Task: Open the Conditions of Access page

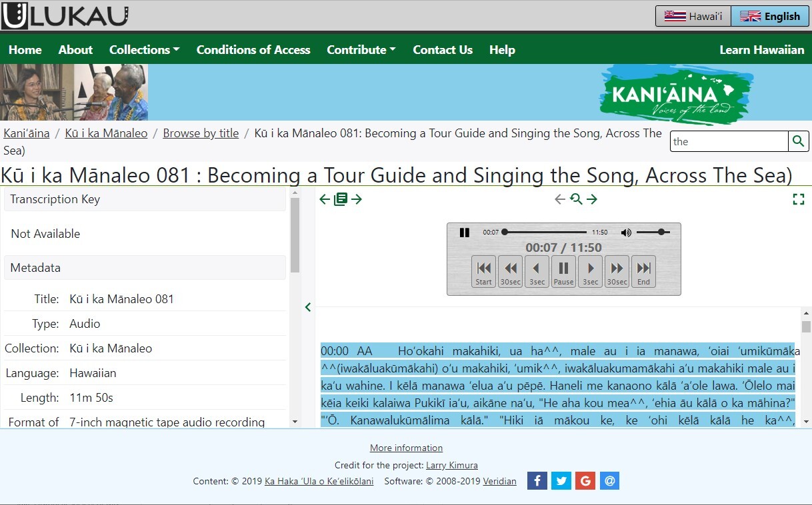Action: tap(253, 49)
